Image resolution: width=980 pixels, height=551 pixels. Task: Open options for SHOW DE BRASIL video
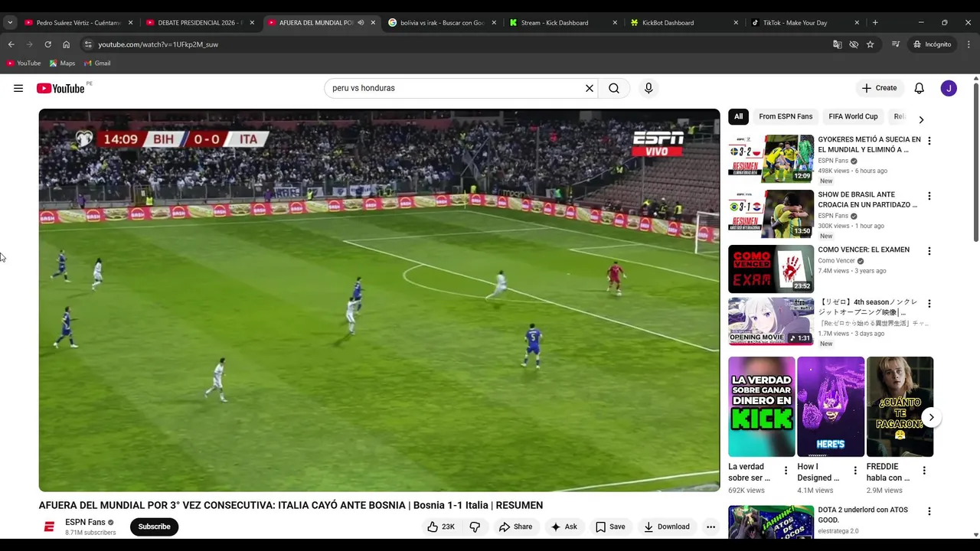tap(929, 196)
